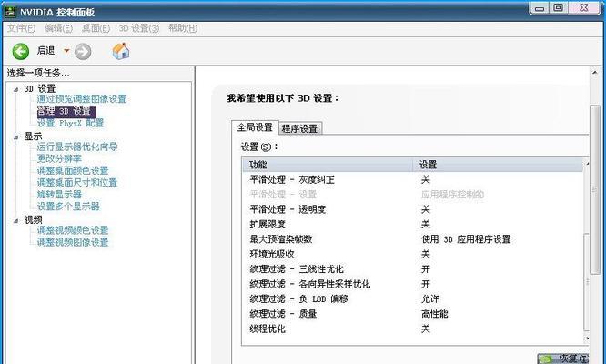Select the 线程优化 row
Screen dimensions: 606x364
pyautogui.click(x=412, y=329)
